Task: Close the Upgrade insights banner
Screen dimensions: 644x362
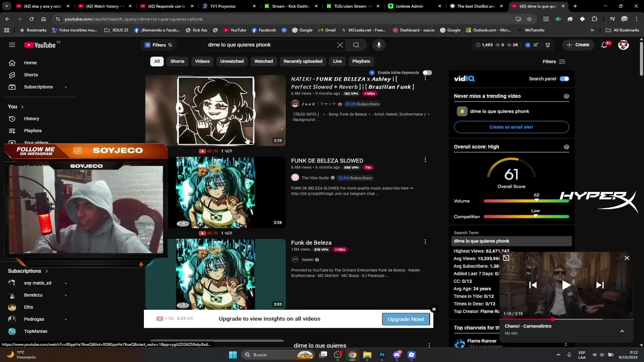Action: 434,309
